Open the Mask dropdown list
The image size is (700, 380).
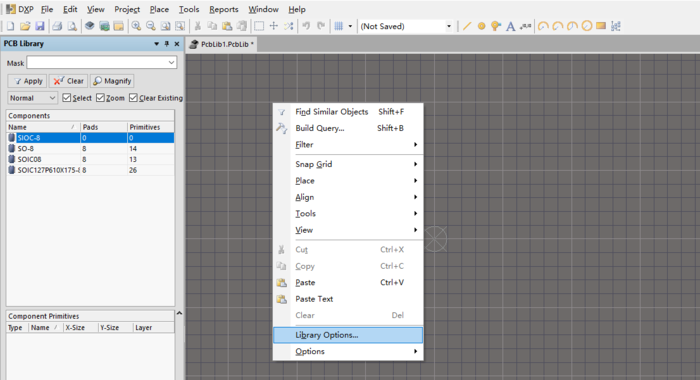171,63
